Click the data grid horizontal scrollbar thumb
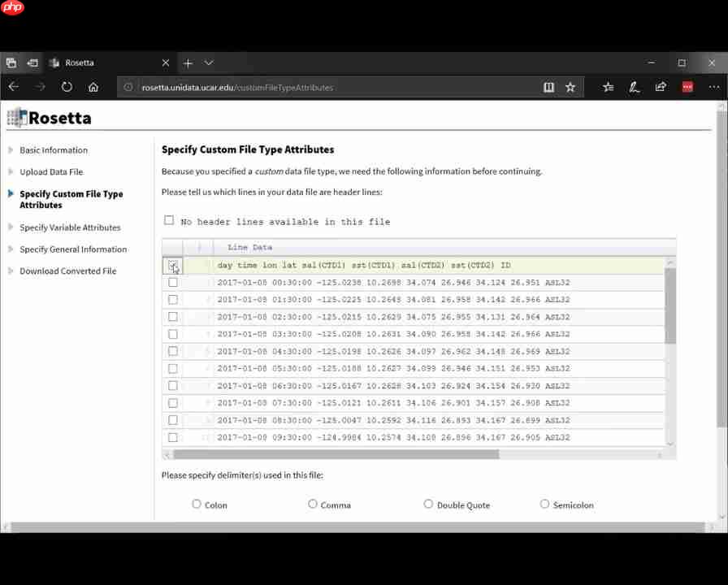The image size is (728, 585). pos(336,454)
